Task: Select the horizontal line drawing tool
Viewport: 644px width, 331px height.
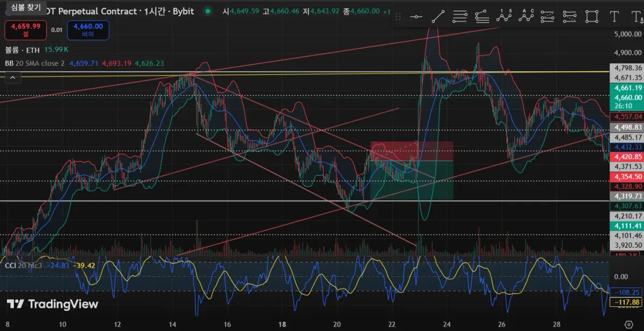Action: tap(416, 17)
